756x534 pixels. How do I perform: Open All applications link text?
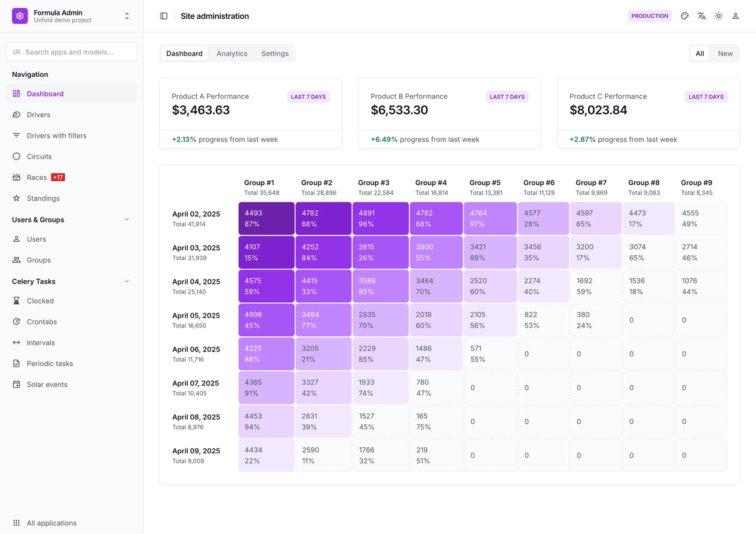(52, 523)
